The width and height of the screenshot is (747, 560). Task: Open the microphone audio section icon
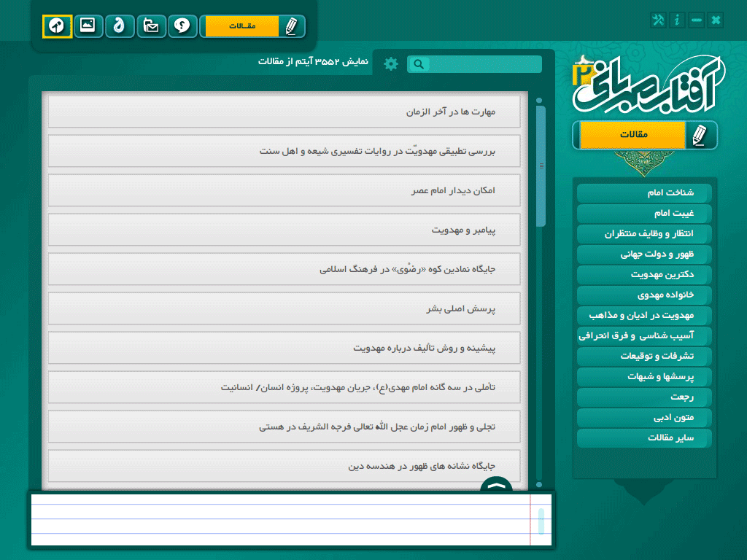(x=57, y=26)
